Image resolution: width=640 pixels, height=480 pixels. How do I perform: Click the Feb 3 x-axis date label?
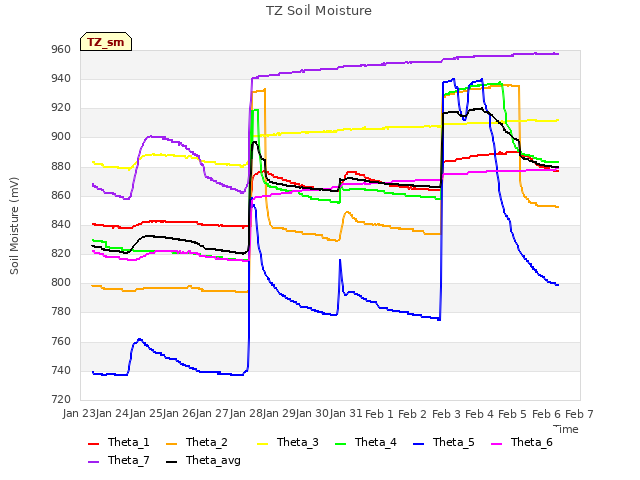[446, 414]
